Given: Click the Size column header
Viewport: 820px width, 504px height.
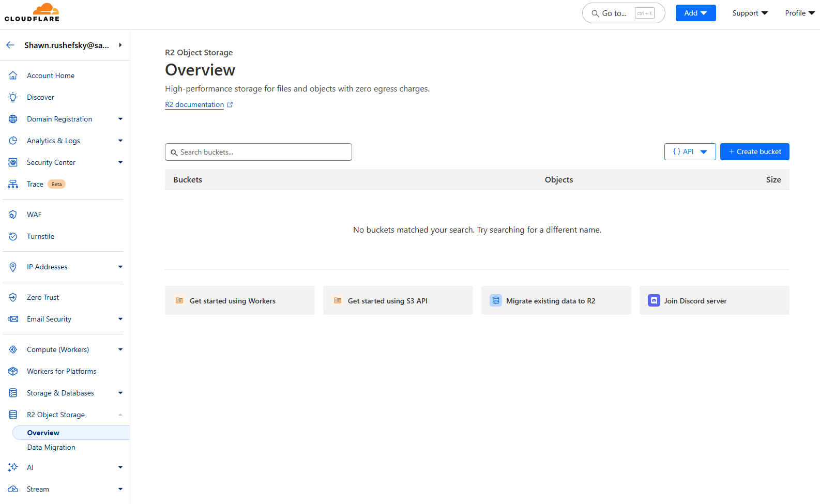Looking at the screenshot, I should pos(773,179).
